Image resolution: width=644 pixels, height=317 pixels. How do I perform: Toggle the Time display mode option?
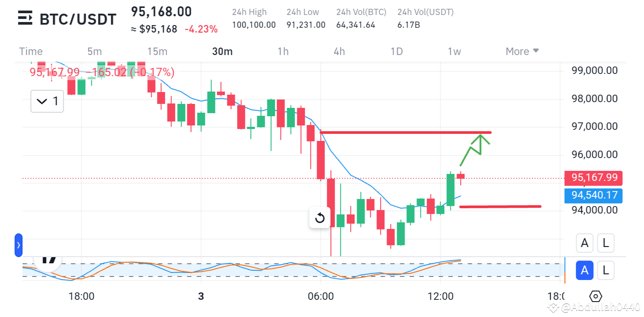(x=30, y=51)
